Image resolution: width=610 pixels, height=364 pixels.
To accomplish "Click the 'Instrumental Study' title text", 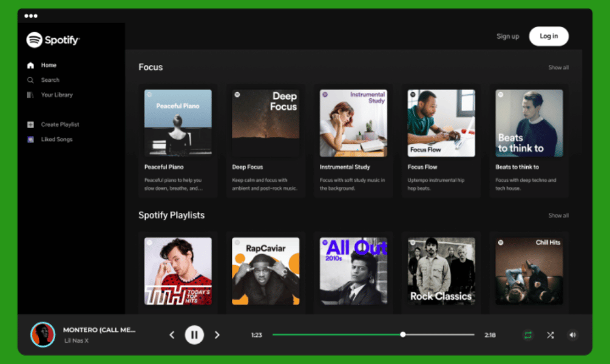I will point(345,167).
